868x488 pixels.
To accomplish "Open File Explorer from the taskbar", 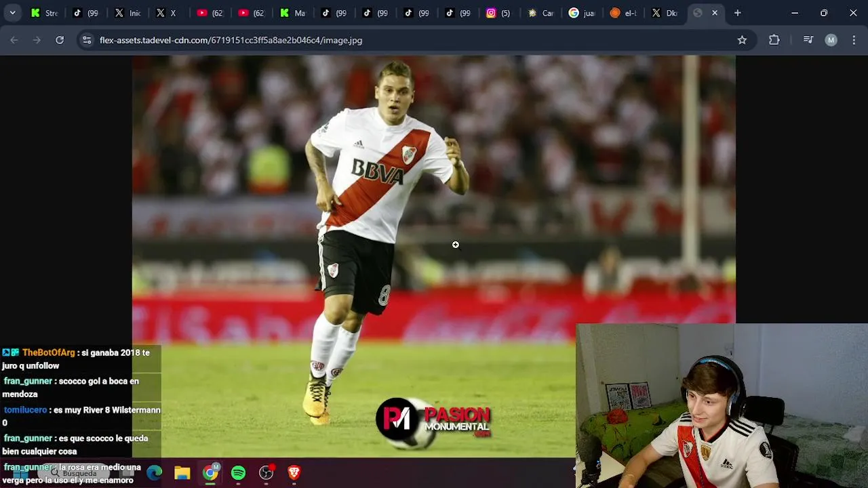I will [182, 473].
